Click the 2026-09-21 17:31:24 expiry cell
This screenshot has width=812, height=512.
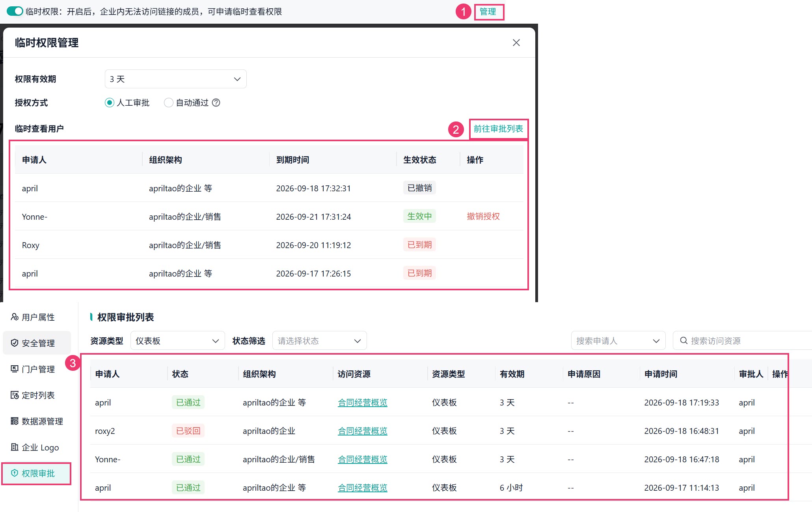pyautogui.click(x=313, y=217)
